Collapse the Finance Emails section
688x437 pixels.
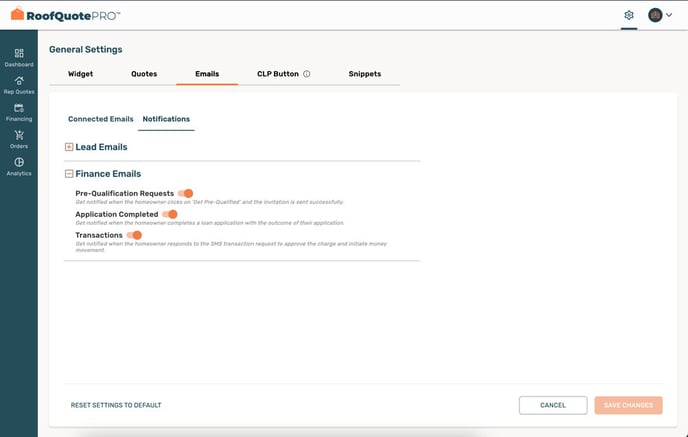tap(69, 174)
